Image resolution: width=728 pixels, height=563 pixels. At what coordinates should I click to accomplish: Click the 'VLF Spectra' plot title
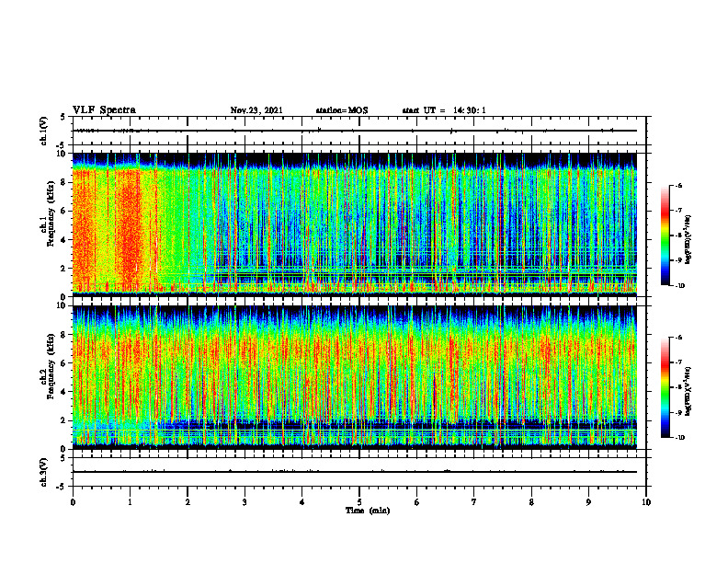tap(104, 110)
